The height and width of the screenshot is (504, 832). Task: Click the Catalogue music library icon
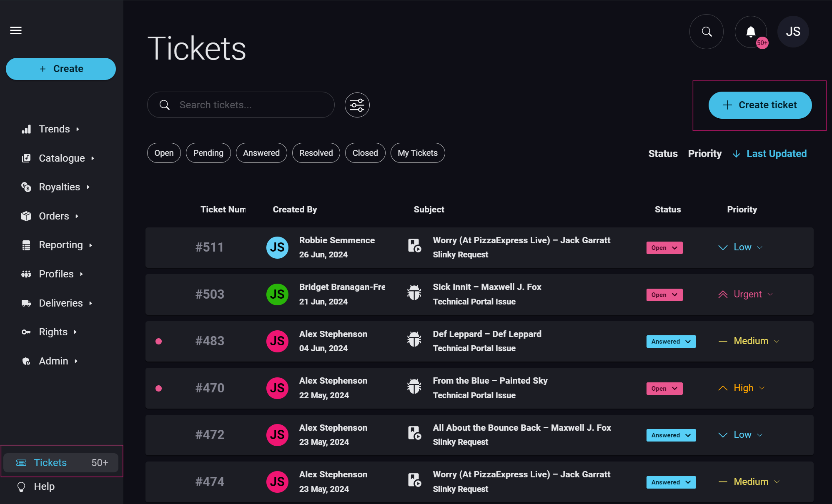pos(26,158)
